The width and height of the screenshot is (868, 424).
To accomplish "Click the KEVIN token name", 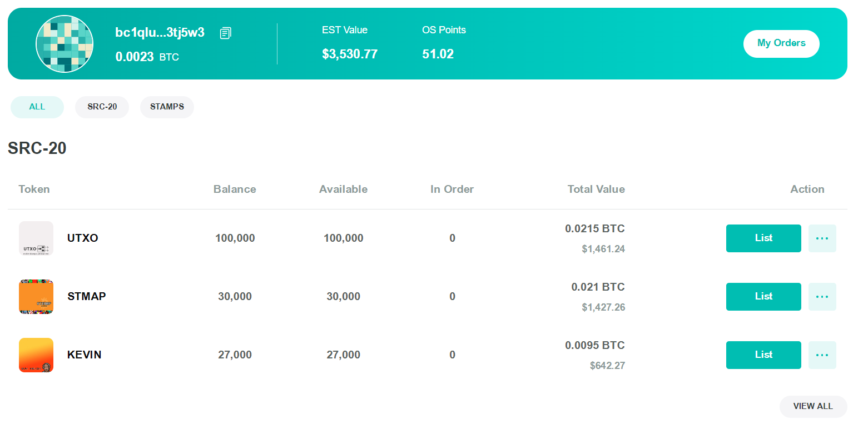I will [x=85, y=355].
